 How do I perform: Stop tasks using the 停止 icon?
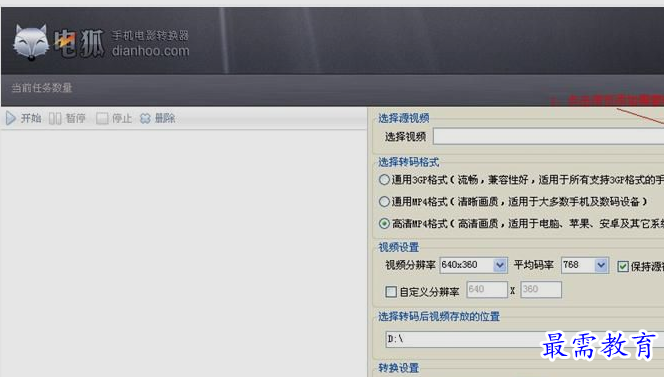102,118
